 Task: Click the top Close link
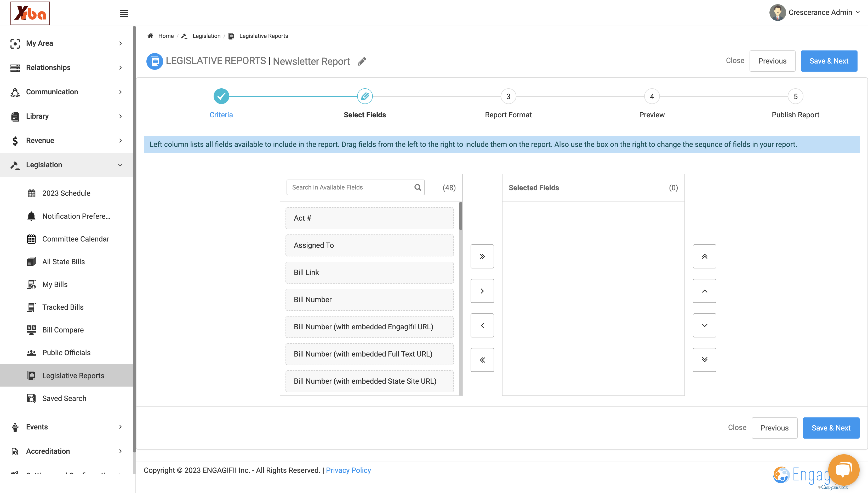735,61
